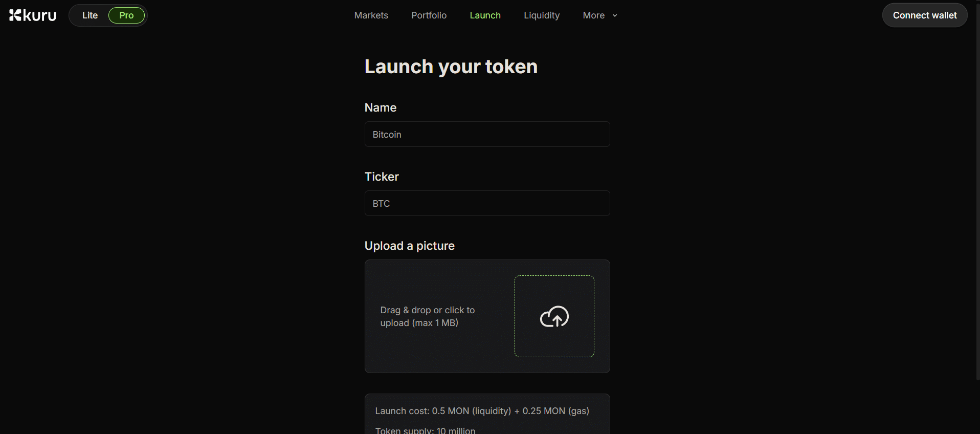
Task: Open the Liquidity page
Action: [x=542, y=15]
